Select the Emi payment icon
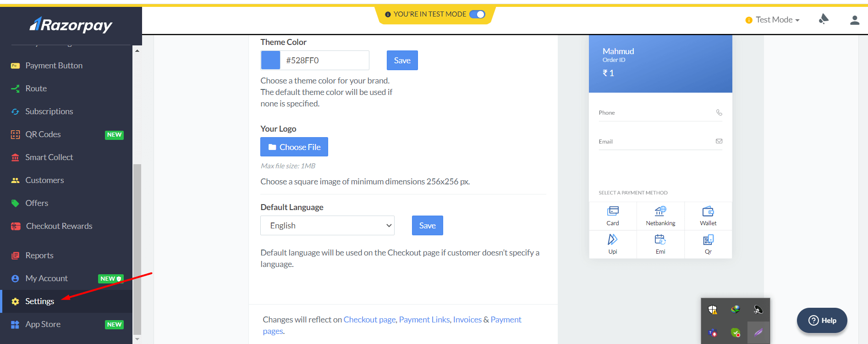Screen dimensions: 868x344 660,239
